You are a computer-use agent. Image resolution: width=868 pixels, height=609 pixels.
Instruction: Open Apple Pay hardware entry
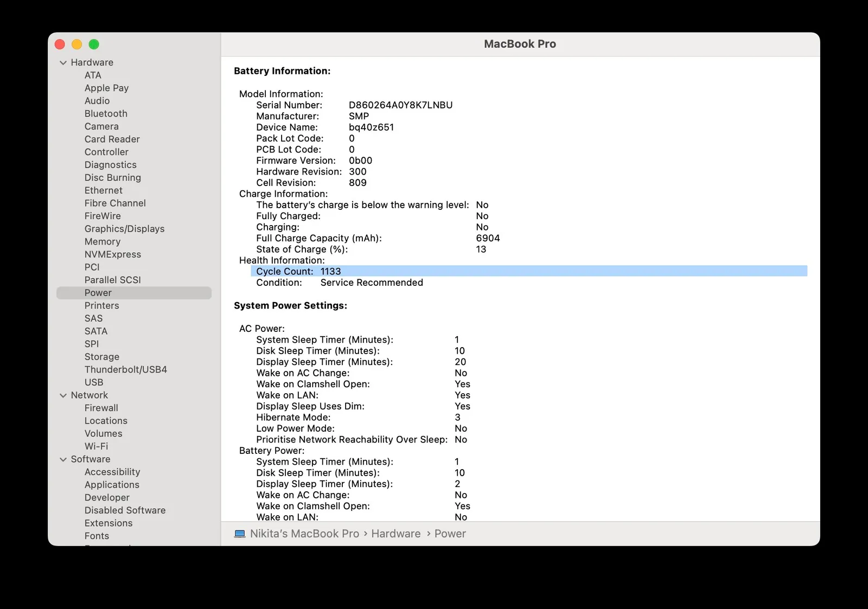[x=106, y=88]
